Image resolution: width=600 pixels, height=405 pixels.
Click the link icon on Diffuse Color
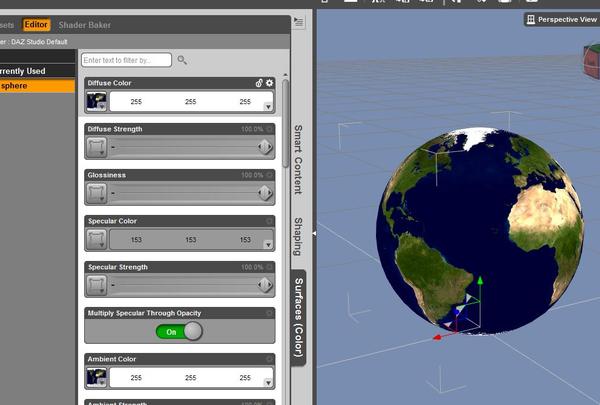click(259, 83)
